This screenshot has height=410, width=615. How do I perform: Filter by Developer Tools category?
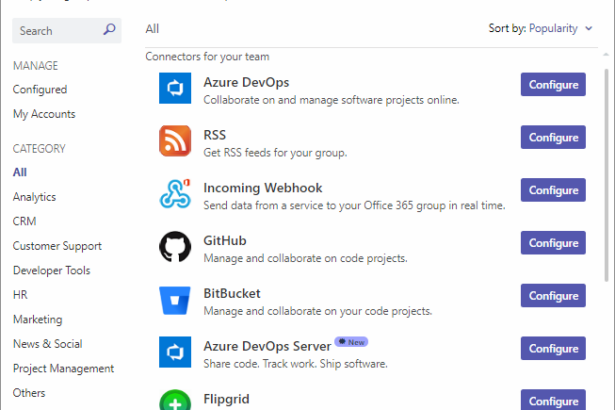[51, 270]
